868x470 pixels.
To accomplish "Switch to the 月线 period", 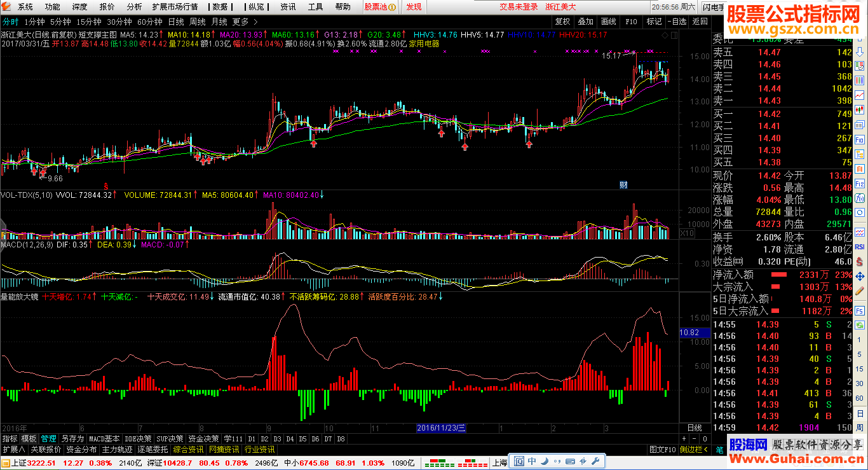I will [219, 21].
